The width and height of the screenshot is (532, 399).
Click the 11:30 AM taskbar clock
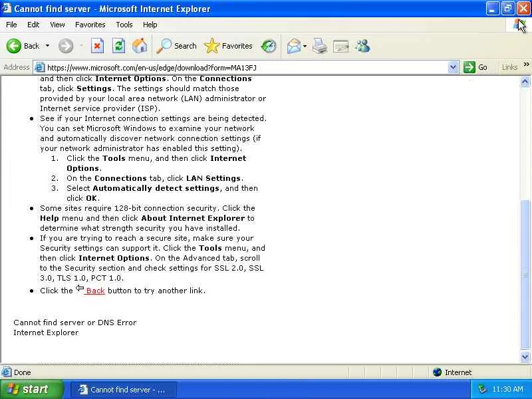click(507, 389)
